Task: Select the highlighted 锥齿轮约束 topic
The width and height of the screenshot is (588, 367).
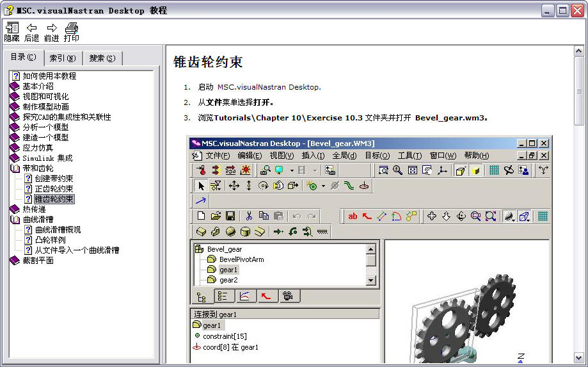Action: [54, 199]
